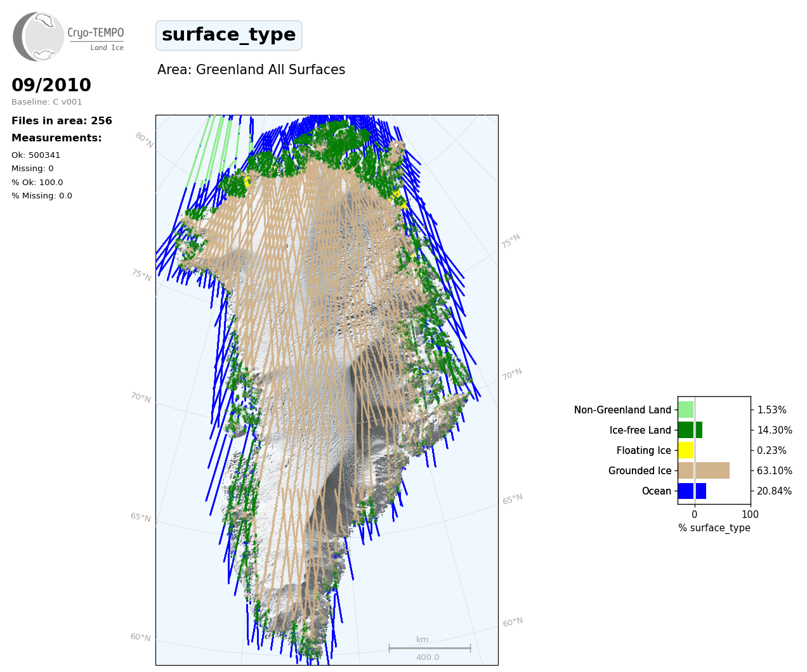The height and width of the screenshot is (672, 807).
Task: Click the 'Ice-free Land' legend label
Action: click(640, 430)
